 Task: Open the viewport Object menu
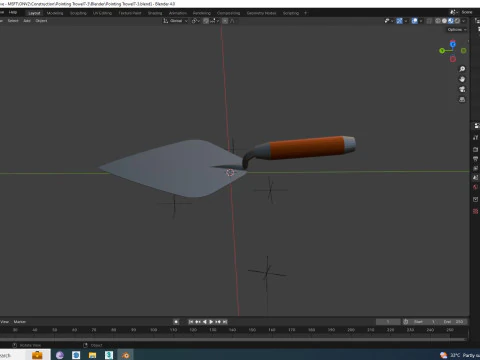pos(41,21)
